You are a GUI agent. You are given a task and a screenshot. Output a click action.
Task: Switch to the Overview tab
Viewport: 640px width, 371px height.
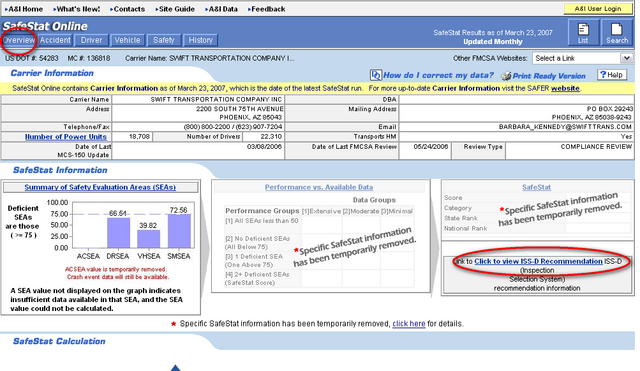tap(19, 40)
